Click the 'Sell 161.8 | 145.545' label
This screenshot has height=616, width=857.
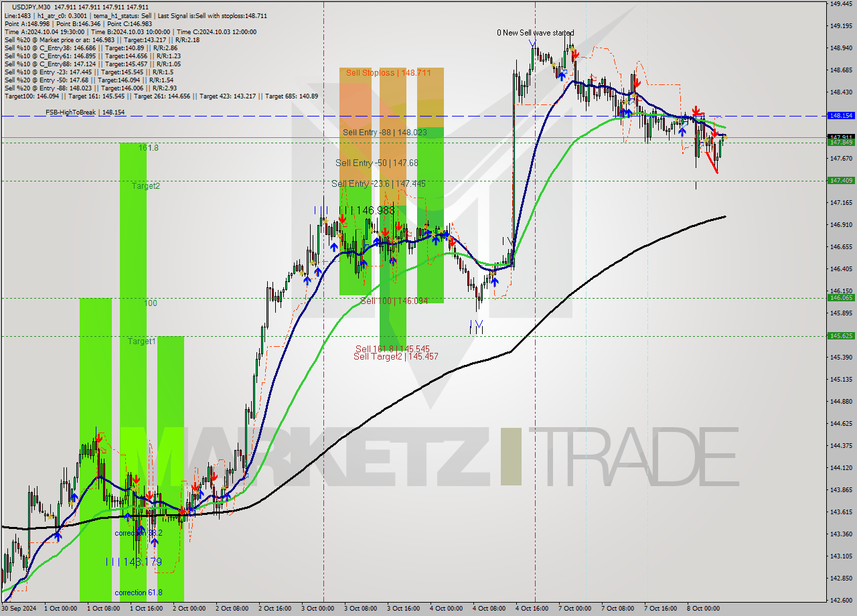point(392,349)
